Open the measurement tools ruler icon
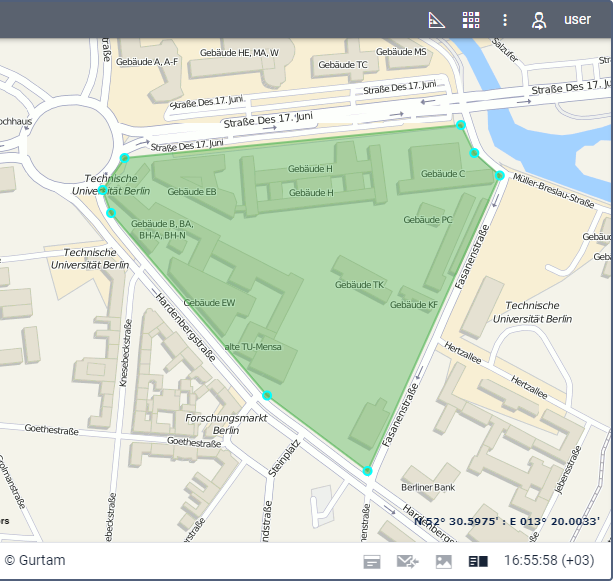 click(x=436, y=20)
